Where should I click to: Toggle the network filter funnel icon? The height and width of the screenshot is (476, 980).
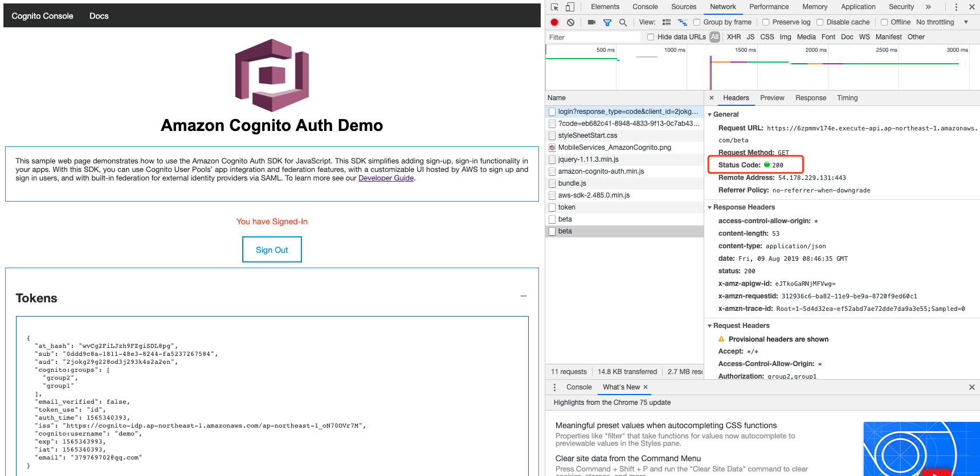[607, 22]
